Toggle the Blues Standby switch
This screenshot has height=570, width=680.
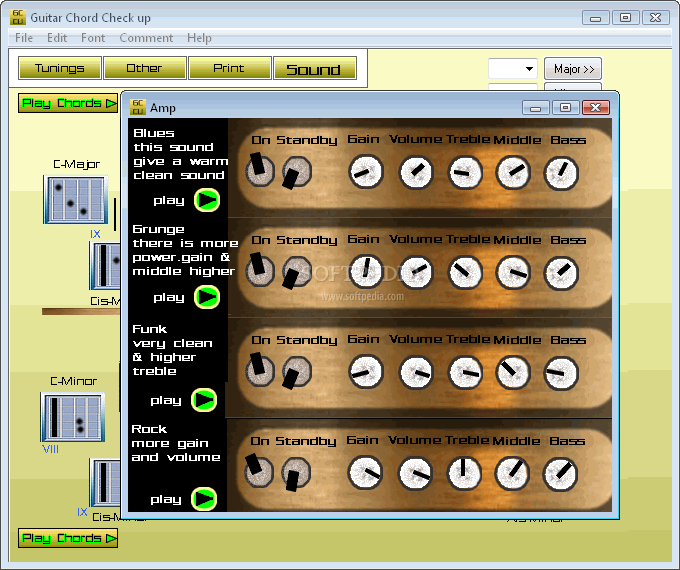click(x=297, y=172)
